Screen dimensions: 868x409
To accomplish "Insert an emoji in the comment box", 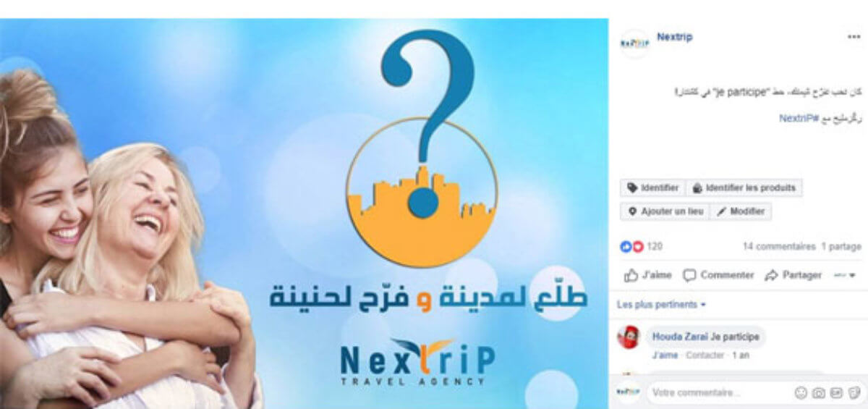I will pyautogui.click(x=801, y=393).
